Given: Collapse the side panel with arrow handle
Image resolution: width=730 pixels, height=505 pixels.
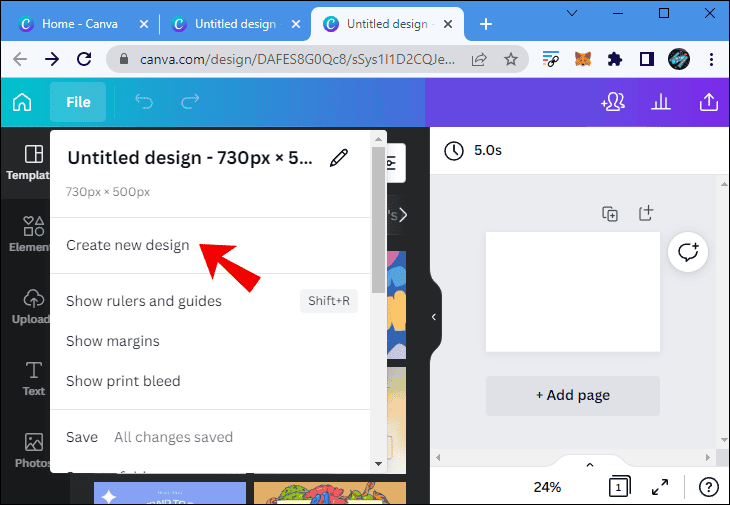Looking at the screenshot, I should click(434, 317).
